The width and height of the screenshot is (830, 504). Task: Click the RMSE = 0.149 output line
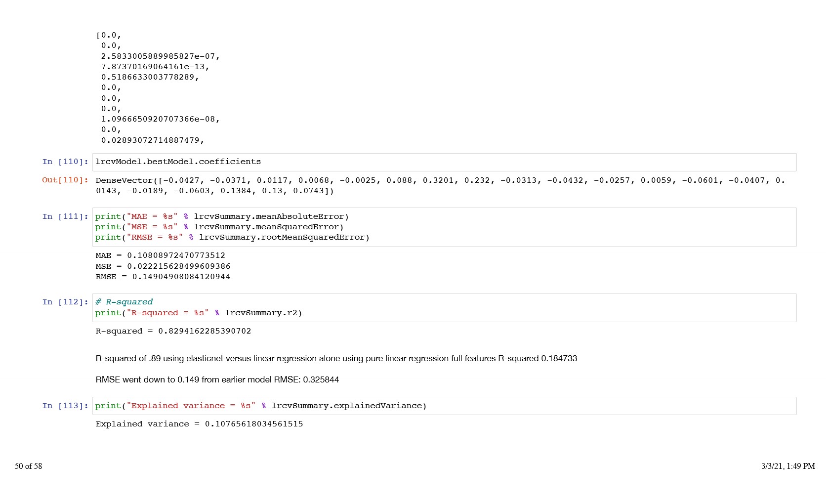tap(163, 277)
